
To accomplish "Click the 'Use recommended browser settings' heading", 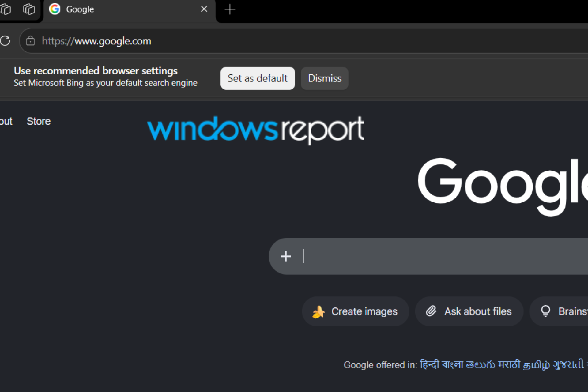I will [96, 71].
